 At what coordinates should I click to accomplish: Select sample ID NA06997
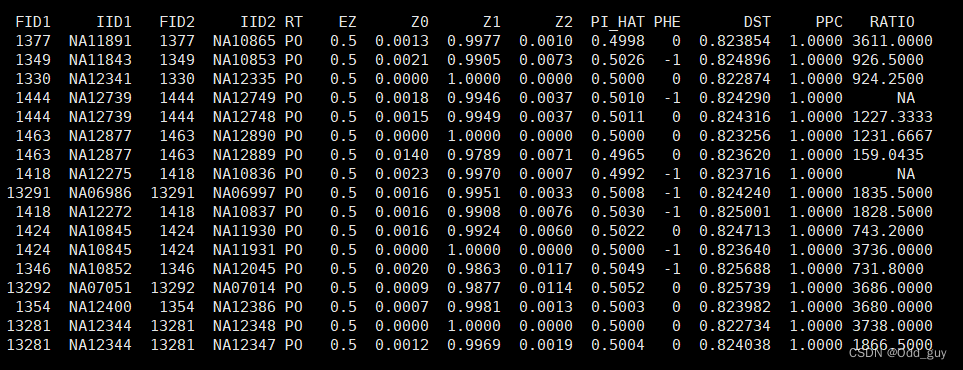[x=244, y=194]
